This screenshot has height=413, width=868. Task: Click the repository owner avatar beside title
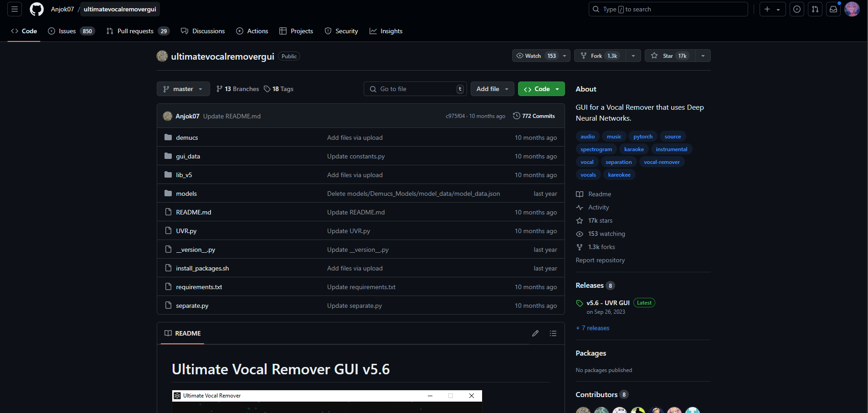click(162, 56)
